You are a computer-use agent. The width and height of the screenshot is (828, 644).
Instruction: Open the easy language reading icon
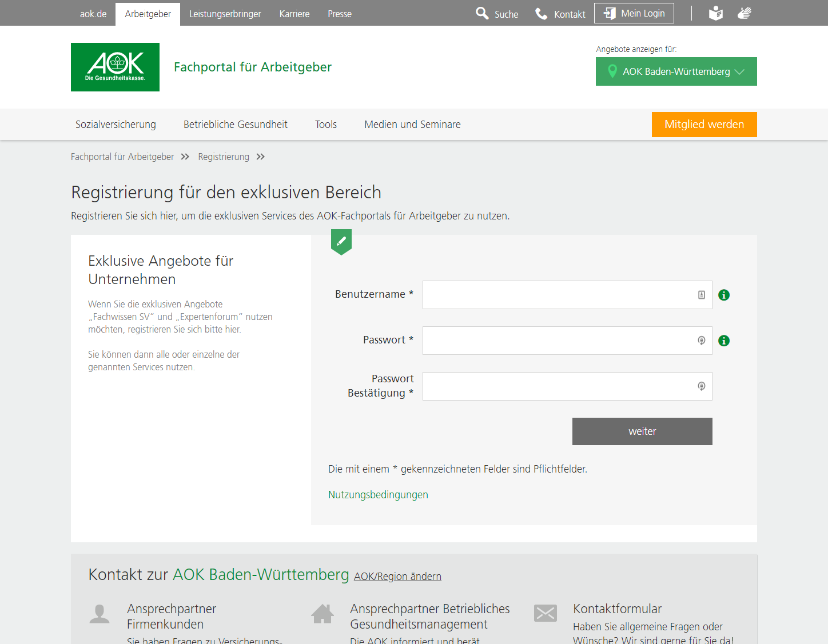[x=716, y=13]
